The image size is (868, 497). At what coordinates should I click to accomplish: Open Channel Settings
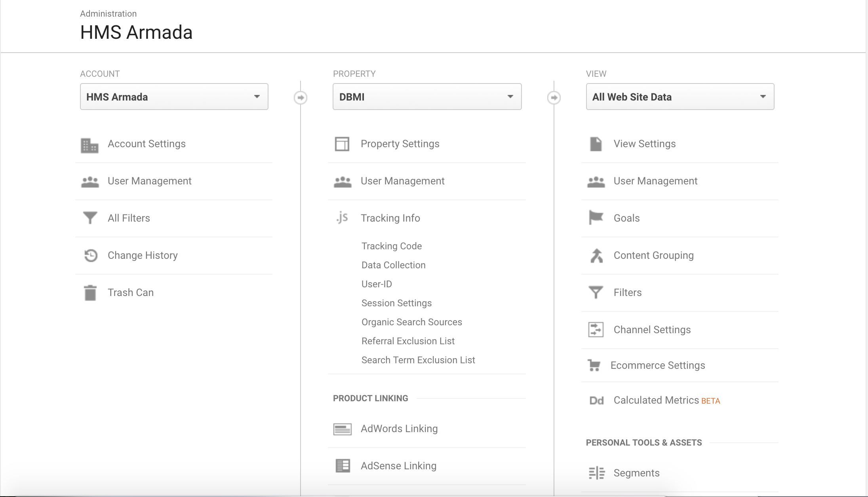tap(652, 330)
